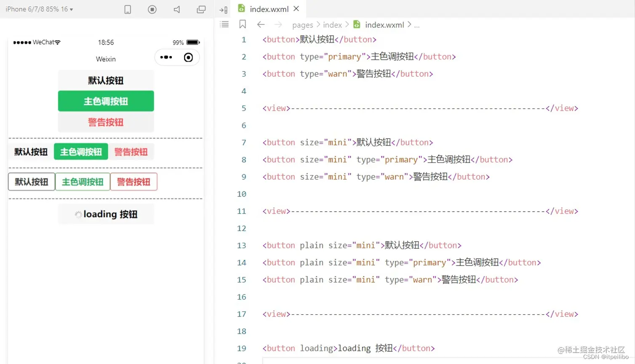This screenshot has height=364, width=635.
Task: Click the capsule close circle icon
Action: (188, 57)
